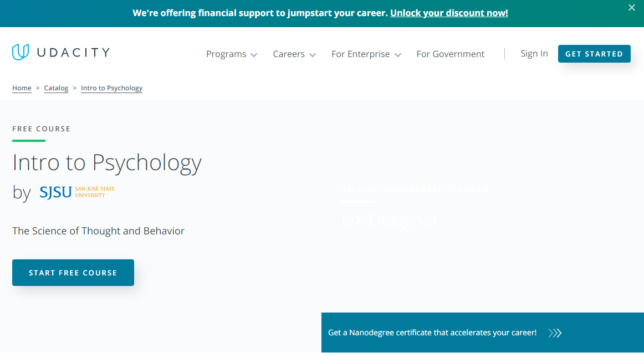This screenshot has height=353, width=644.
Task: Click the triple chevron arrows icon
Action: tap(555, 333)
